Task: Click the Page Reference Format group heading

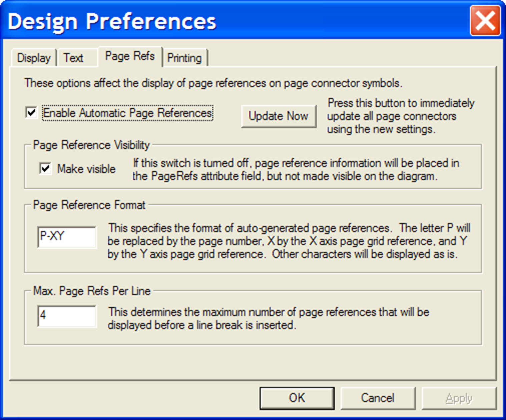Action: pos(89,205)
